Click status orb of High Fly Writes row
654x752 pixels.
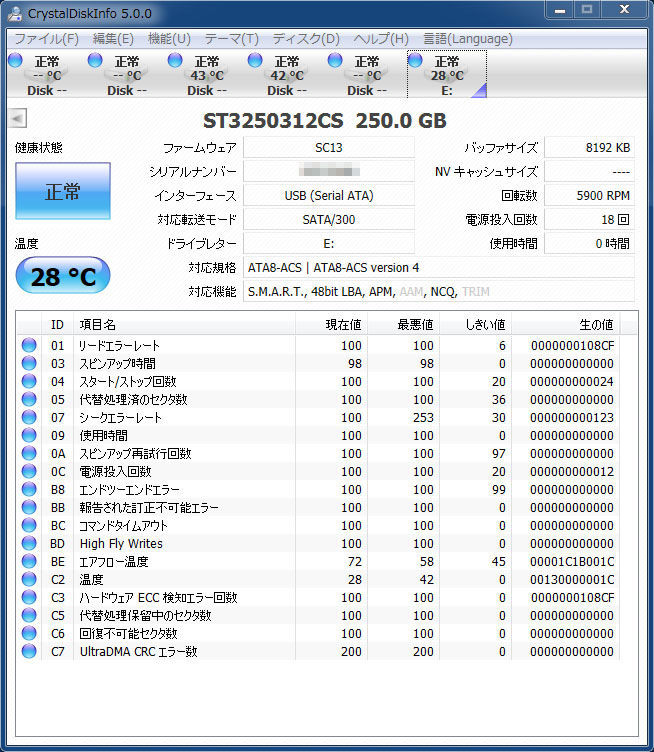pyautogui.click(x=29, y=543)
